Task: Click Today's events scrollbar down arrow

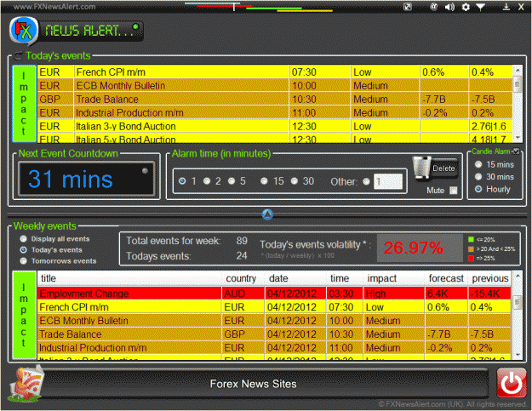Action: 518,137
